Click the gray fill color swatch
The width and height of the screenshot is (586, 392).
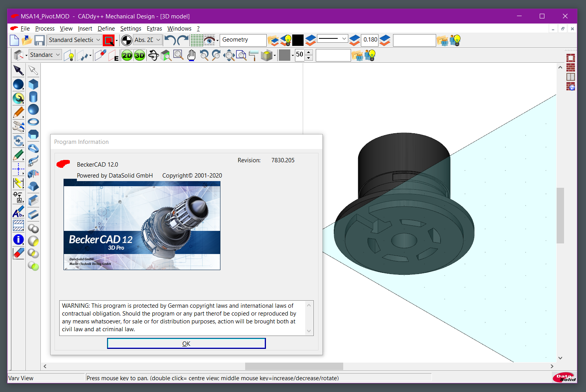(x=284, y=55)
